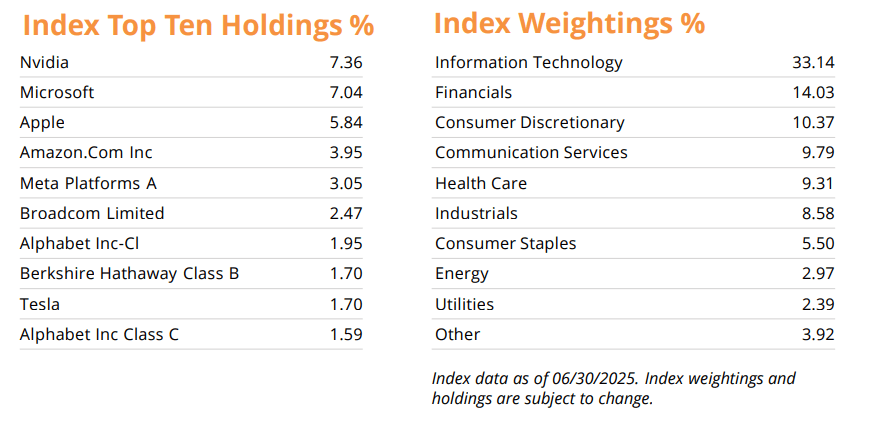Click the Index Top Ten Holdings heading
872x421 pixels.
pos(197,24)
